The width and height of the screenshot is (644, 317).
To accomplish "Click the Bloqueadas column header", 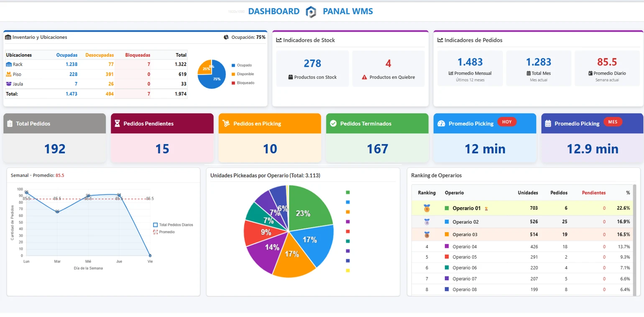I will 138,55.
